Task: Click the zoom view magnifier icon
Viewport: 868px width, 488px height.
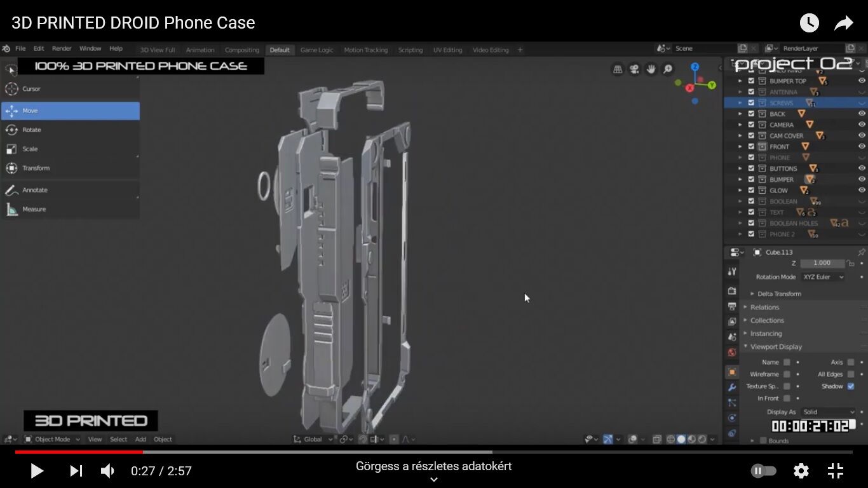Action: pyautogui.click(x=668, y=69)
